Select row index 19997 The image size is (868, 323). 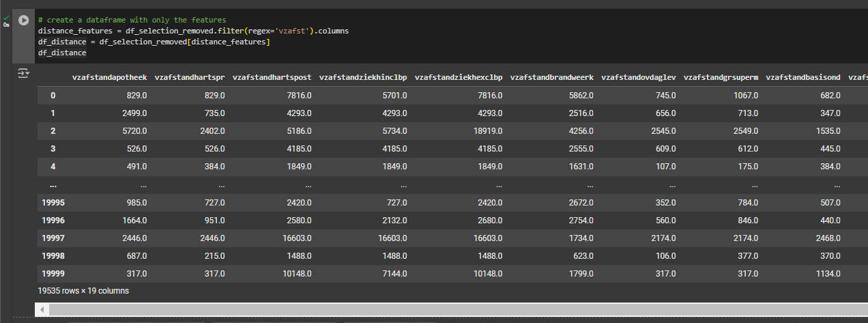[53, 238]
